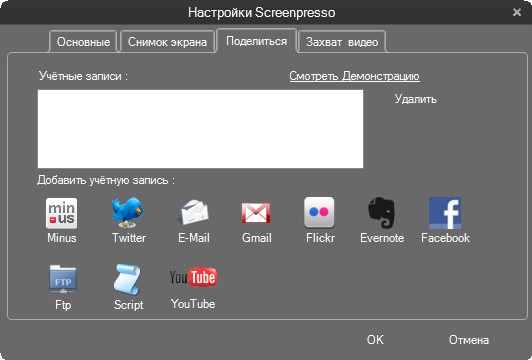Viewport: 532px width, 360px height.
Task: Click the Minus text label
Action: (x=62, y=238)
